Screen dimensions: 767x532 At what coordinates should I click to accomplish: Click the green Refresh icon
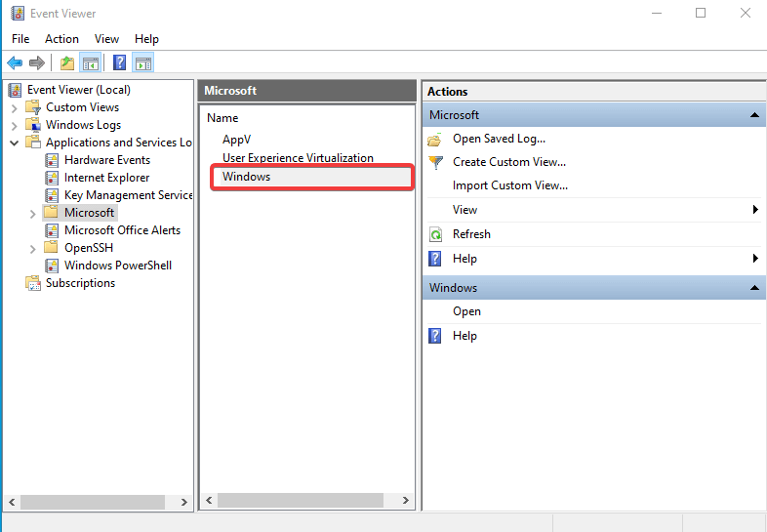[x=435, y=234]
